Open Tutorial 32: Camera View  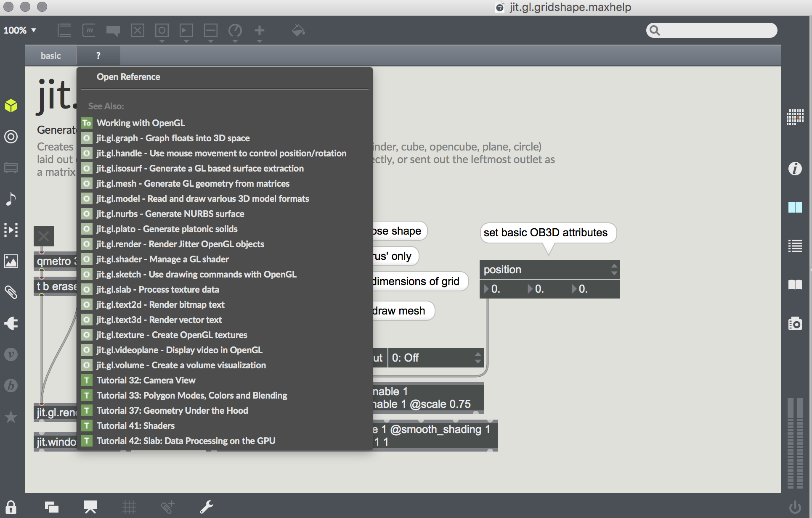pyautogui.click(x=225, y=380)
